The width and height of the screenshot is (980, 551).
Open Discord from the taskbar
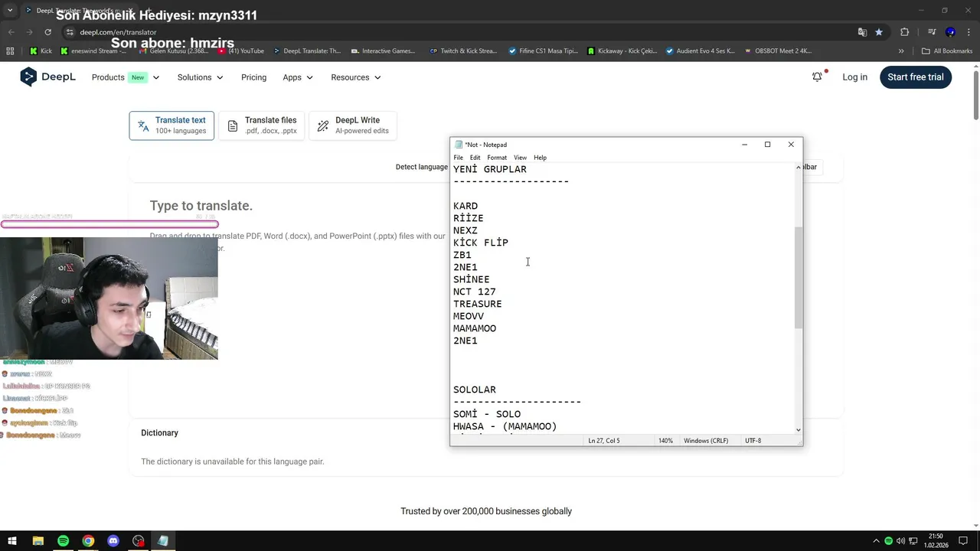point(113,541)
